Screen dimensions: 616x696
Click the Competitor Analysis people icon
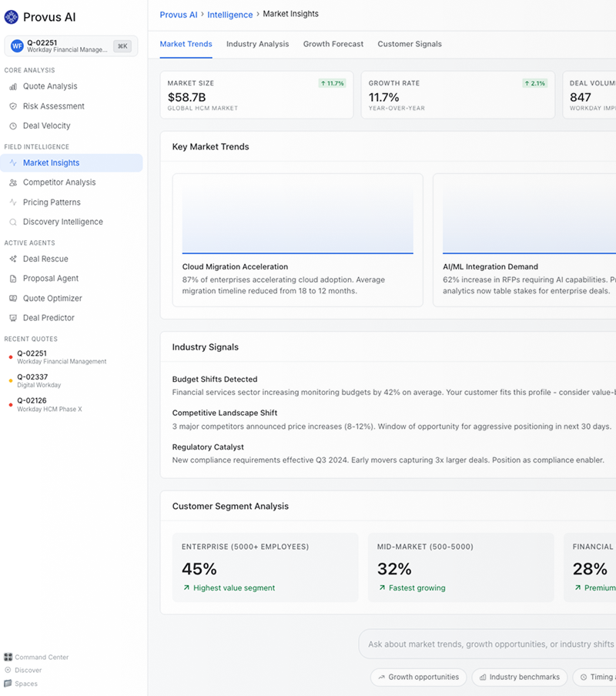coord(13,183)
